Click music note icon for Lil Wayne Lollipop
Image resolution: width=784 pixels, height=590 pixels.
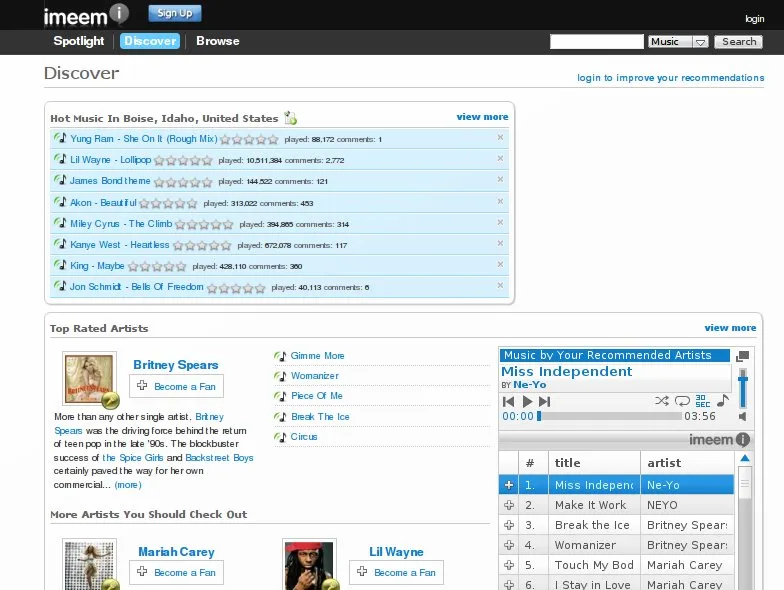[60, 158]
